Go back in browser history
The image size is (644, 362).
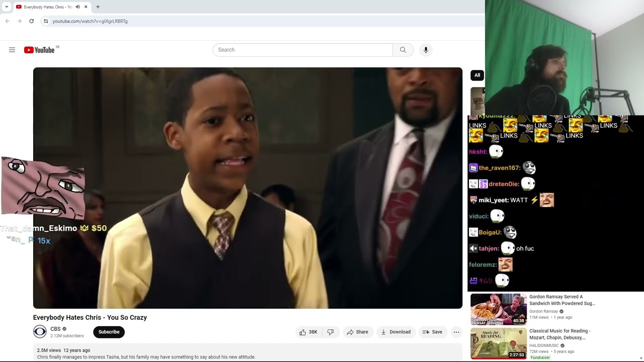(x=7, y=21)
